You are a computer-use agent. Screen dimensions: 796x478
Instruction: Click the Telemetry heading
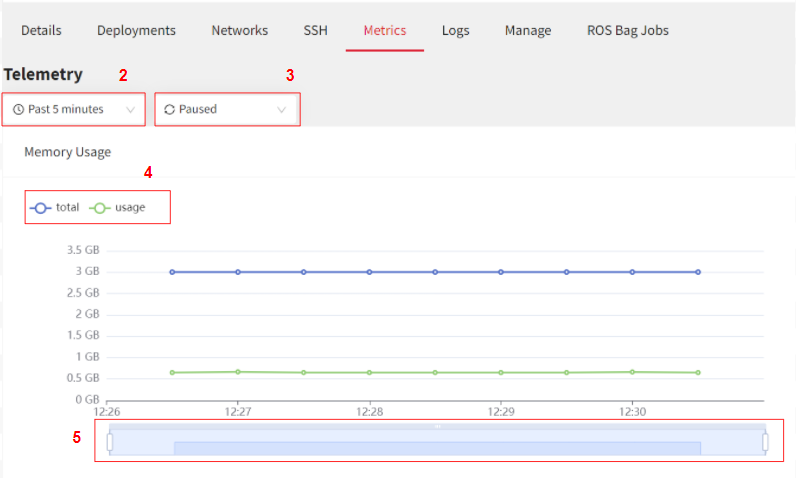(43, 75)
